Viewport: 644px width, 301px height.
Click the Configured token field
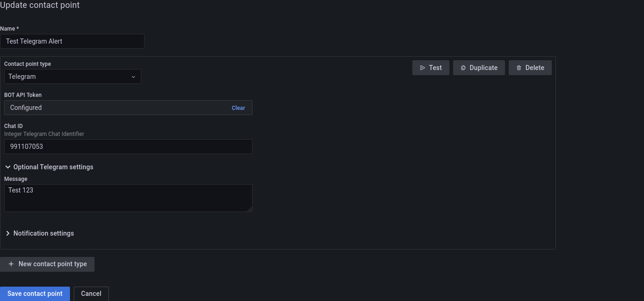[x=128, y=108]
